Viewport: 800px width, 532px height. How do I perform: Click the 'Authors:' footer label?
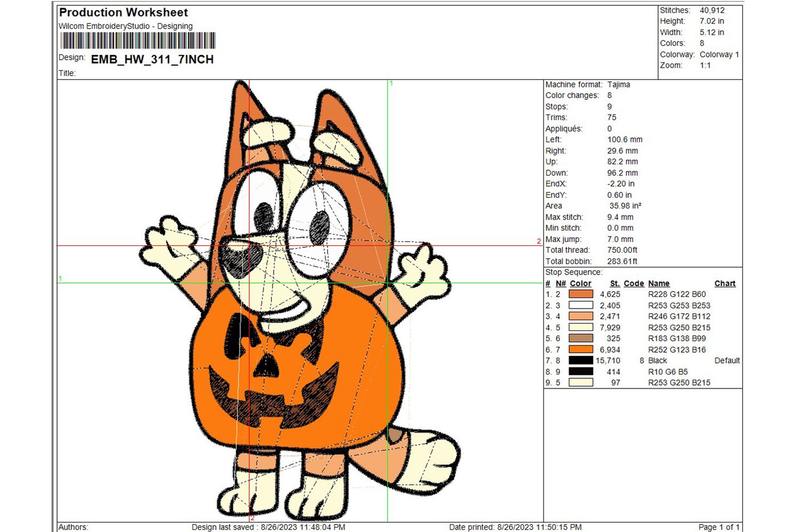73,527
